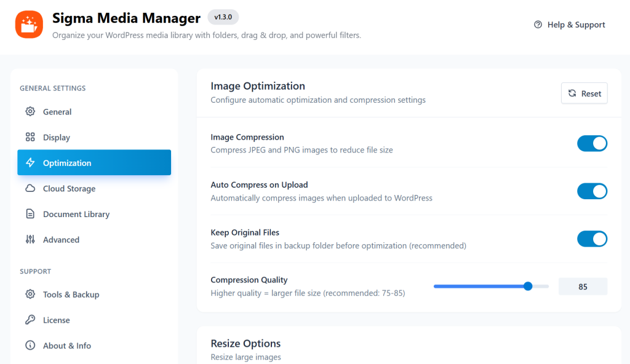Select the Optimization menu entry
This screenshot has width=630, height=364.
pyautogui.click(x=68, y=162)
